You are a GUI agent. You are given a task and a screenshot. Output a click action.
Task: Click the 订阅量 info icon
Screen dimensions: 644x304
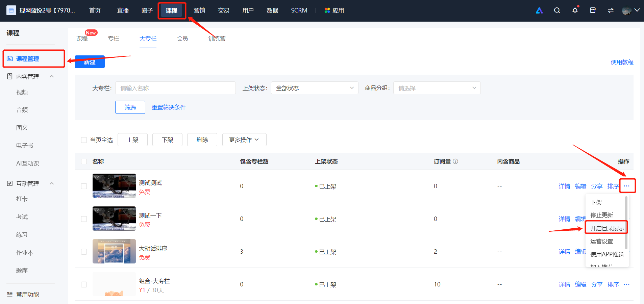pos(455,161)
